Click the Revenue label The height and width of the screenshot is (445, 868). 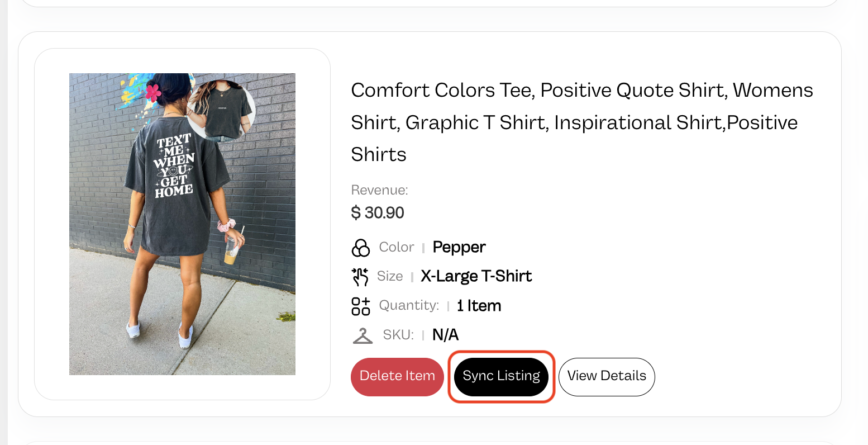coord(380,190)
